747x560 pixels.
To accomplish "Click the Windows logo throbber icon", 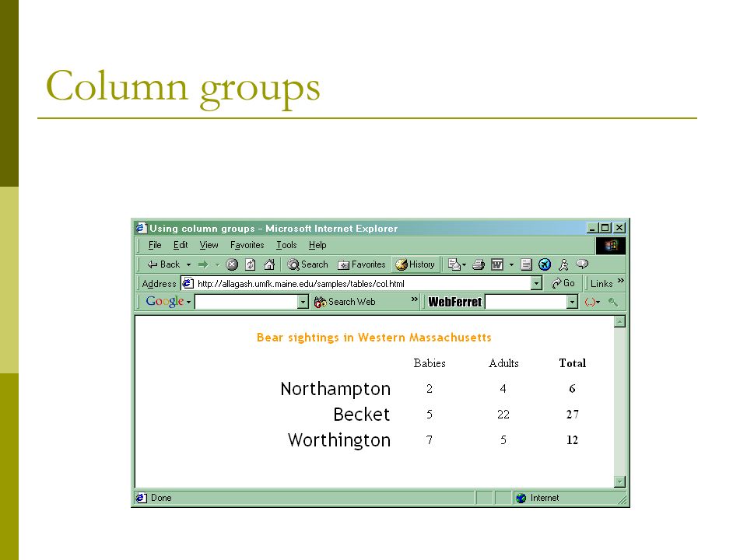I will tap(610, 246).
